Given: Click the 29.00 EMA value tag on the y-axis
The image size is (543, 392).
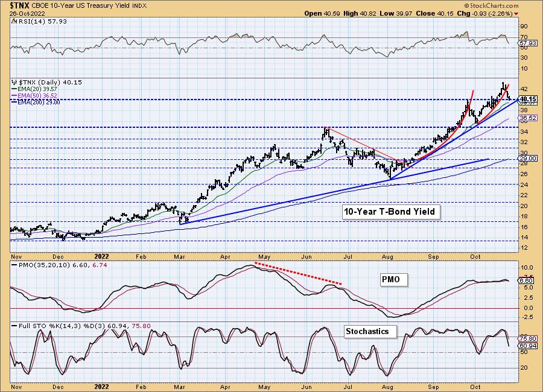Looking at the screenshot, I should 528,158.
